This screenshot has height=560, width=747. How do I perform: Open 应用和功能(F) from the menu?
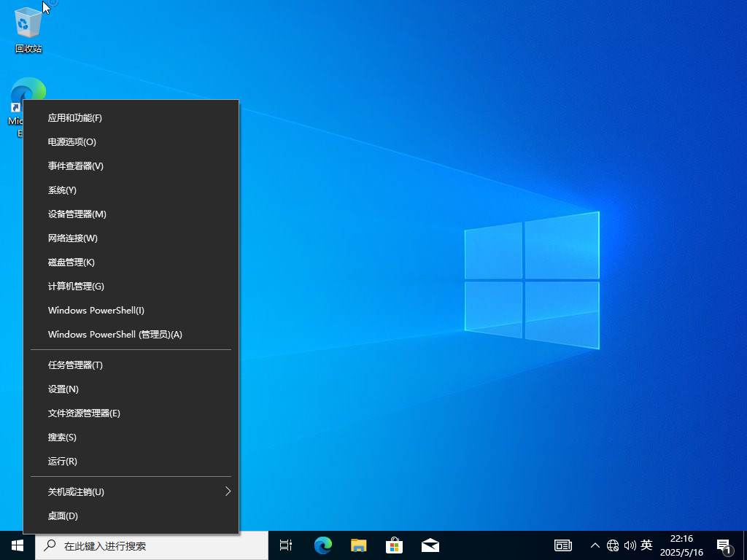[131, 117]
